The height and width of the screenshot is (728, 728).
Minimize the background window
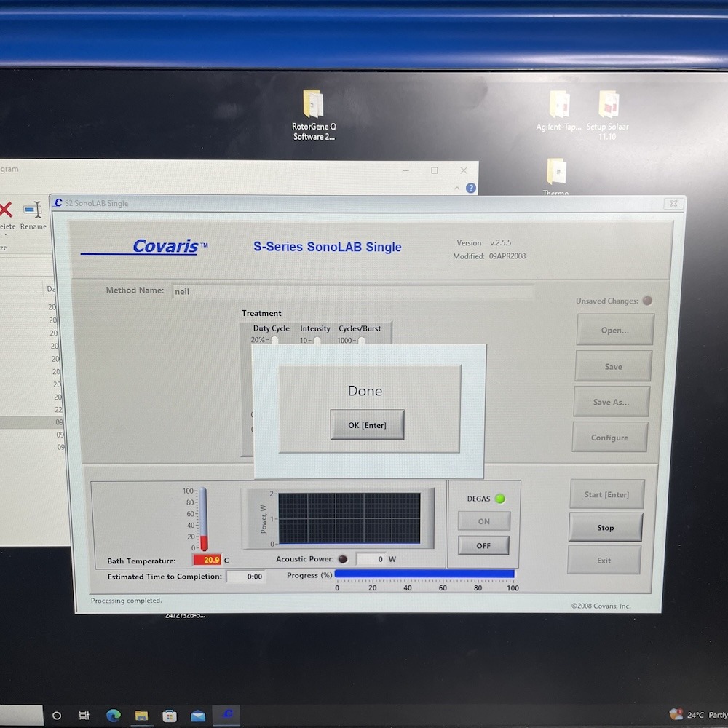[405, 170]
